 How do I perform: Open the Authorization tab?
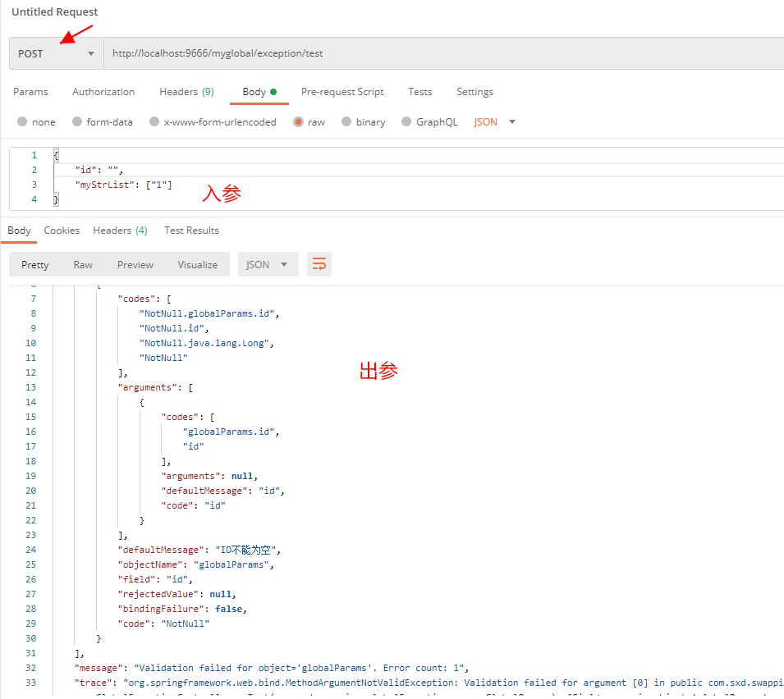[103, 92]
